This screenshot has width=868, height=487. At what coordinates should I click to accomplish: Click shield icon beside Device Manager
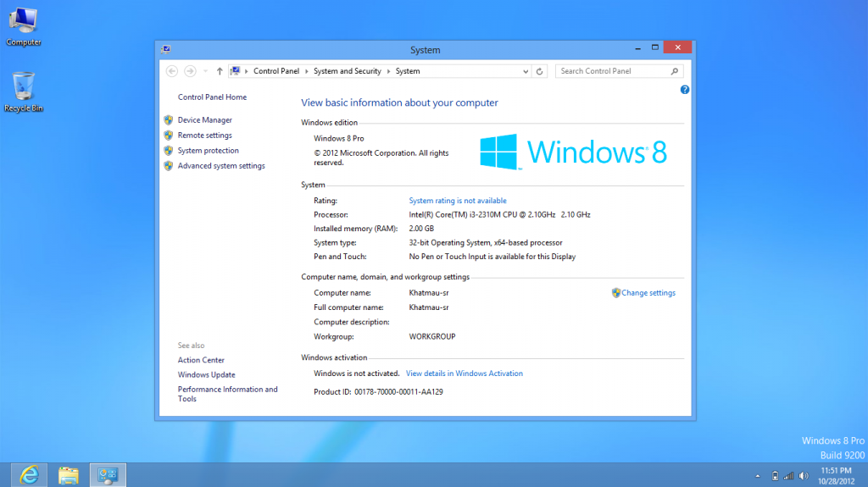[169, 120]
